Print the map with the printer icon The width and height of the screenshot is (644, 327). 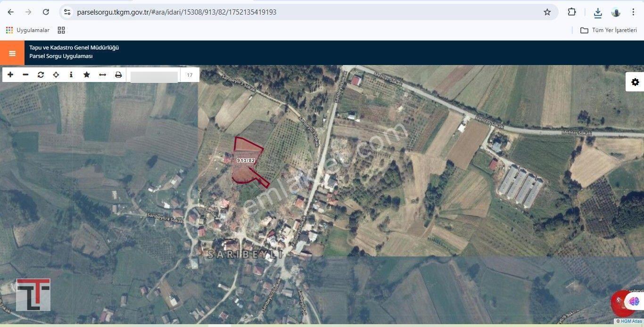coord(118,75)
